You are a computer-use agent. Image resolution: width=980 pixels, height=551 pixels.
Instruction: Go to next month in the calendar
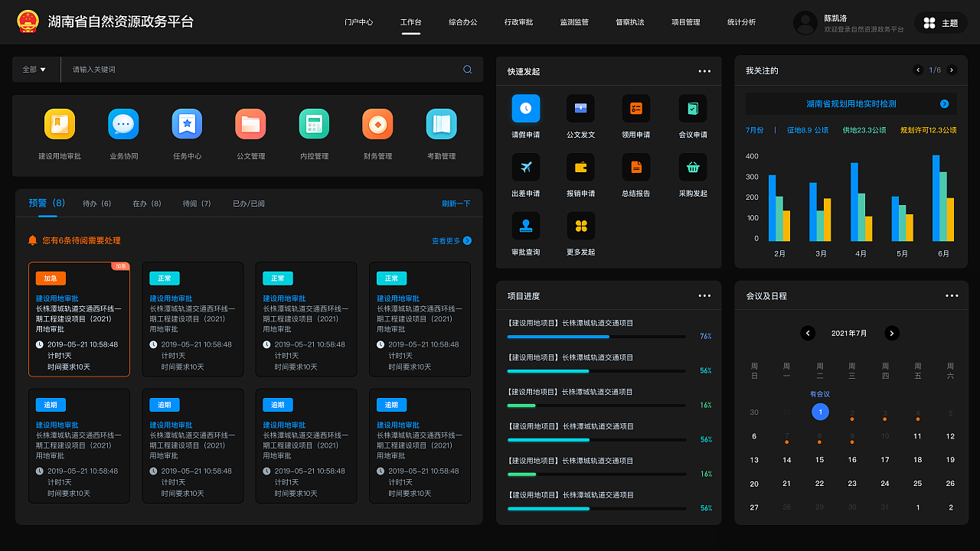(x=891, y=333)
